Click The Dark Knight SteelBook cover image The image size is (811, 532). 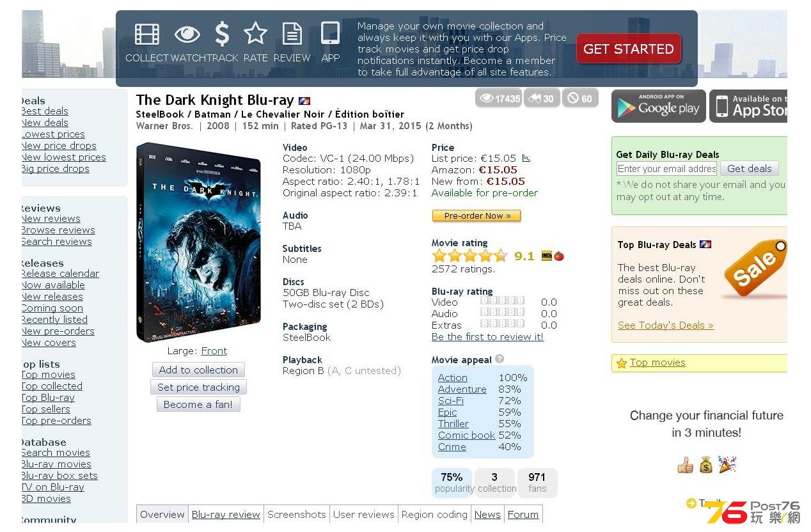[198, 242]
